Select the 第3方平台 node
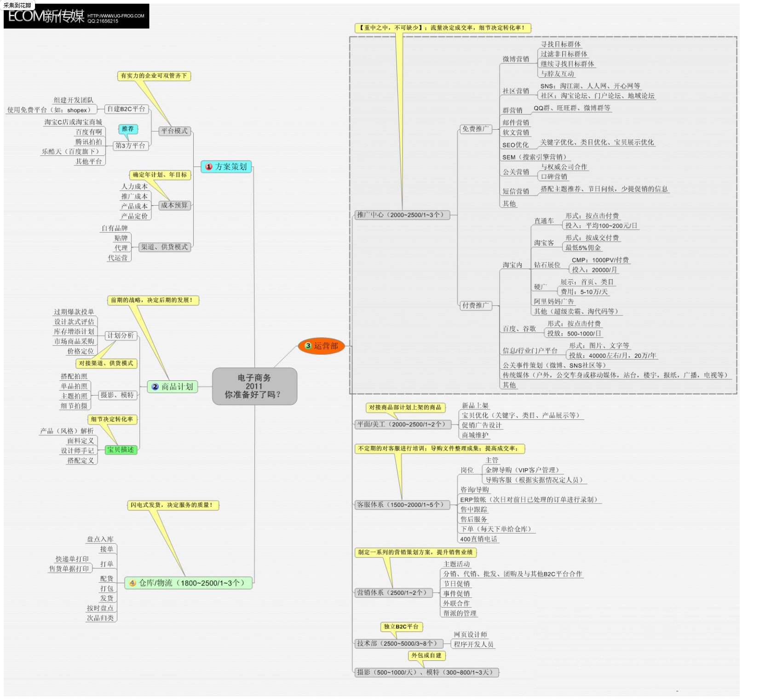 131,146
